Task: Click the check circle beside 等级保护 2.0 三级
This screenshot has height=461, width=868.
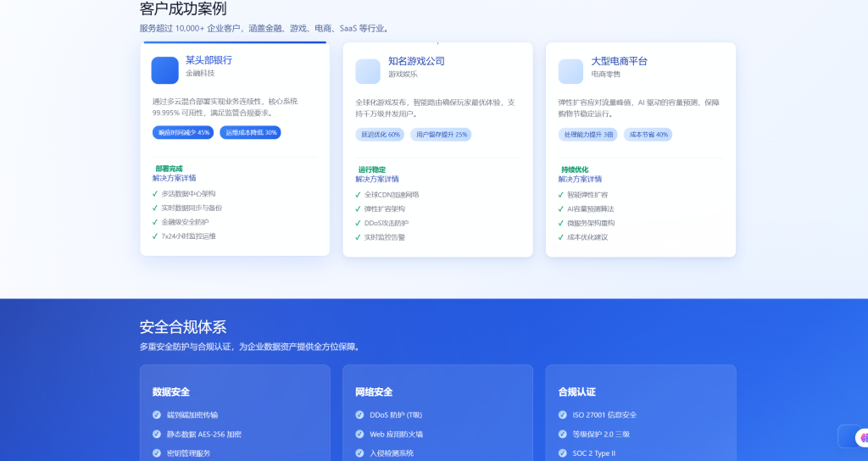Action: (x=563, y=434)
